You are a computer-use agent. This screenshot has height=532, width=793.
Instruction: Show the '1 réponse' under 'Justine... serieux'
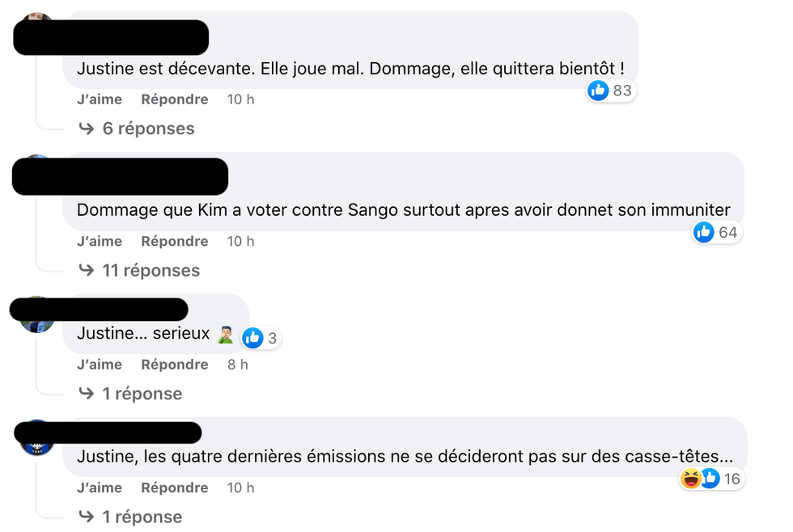click(142, 393)
